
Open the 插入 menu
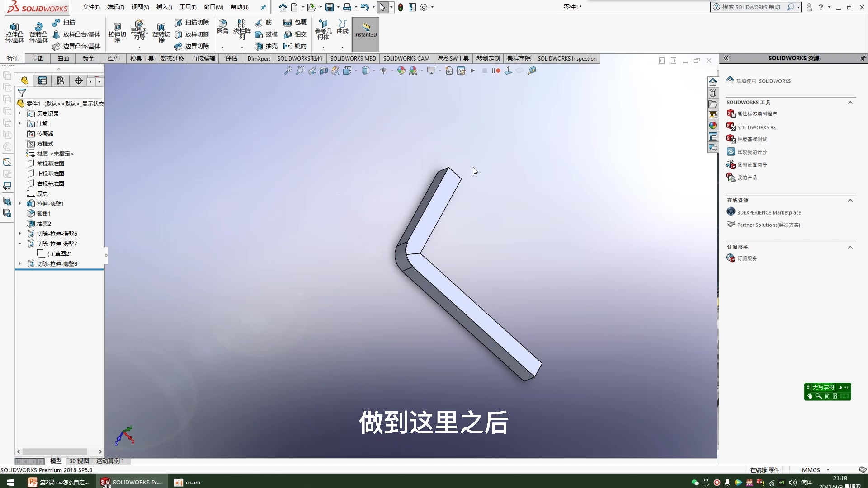[x=164, y=7]
